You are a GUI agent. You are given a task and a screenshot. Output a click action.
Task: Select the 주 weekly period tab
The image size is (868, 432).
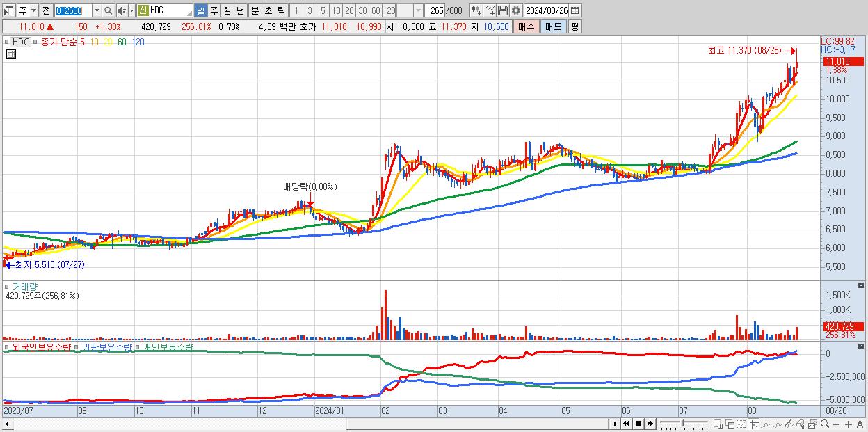click(214, 10)
